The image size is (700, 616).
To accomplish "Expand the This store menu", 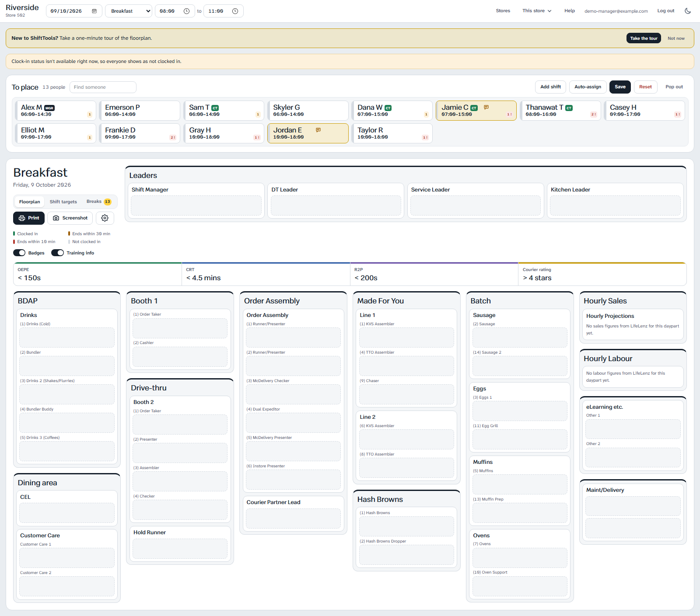I will 537,11.
